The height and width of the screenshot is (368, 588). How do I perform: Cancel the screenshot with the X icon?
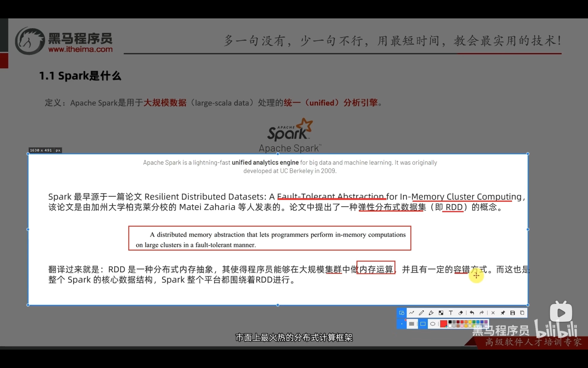point(493,313)
